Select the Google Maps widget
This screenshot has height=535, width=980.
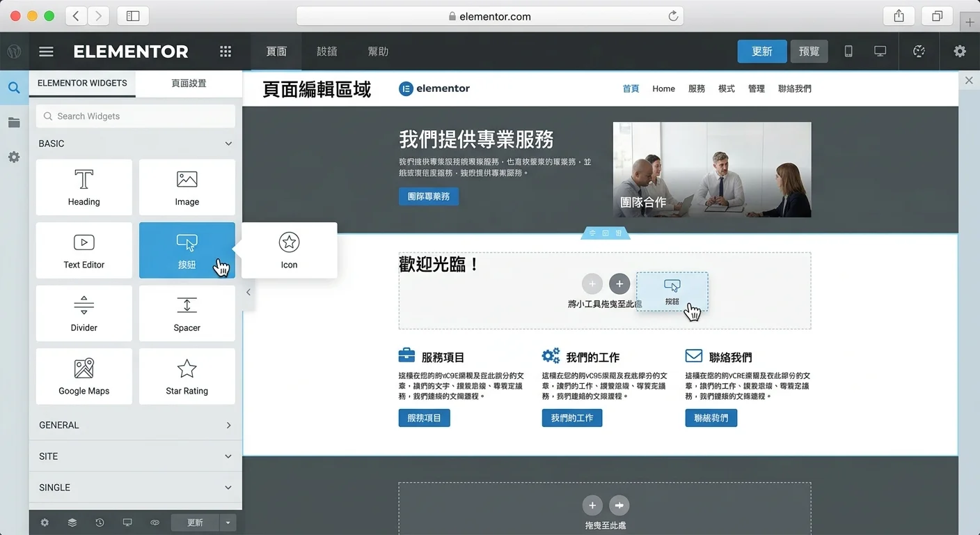(84, 376)
